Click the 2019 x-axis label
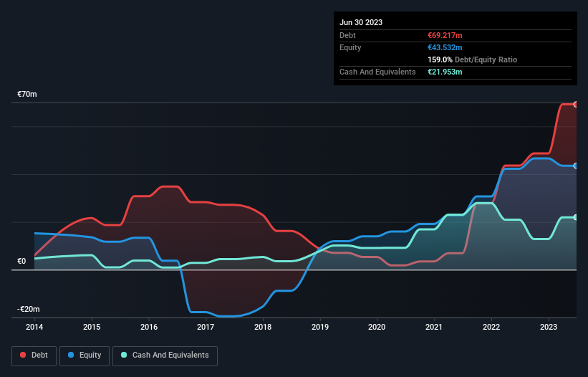 320,327
